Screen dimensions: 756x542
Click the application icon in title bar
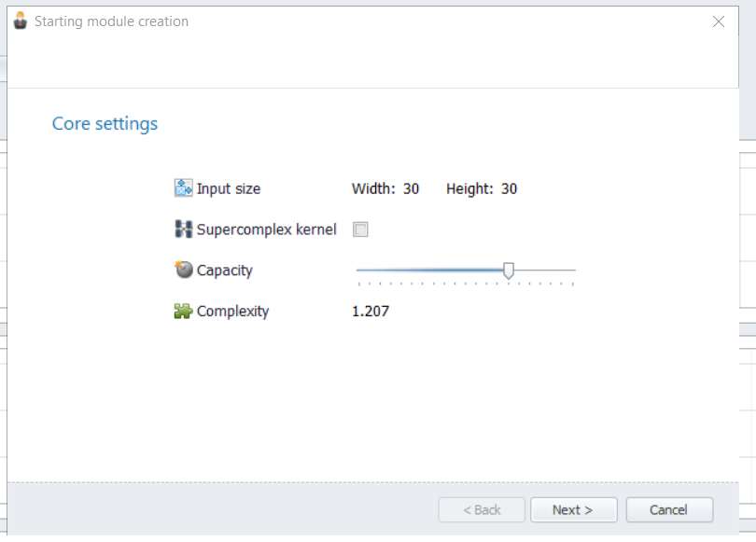pyautogui.click(x=21, y=21)
